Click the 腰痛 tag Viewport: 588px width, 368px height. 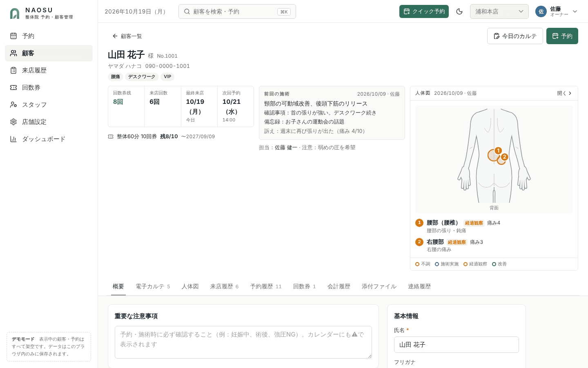click(x=116, y=77)
